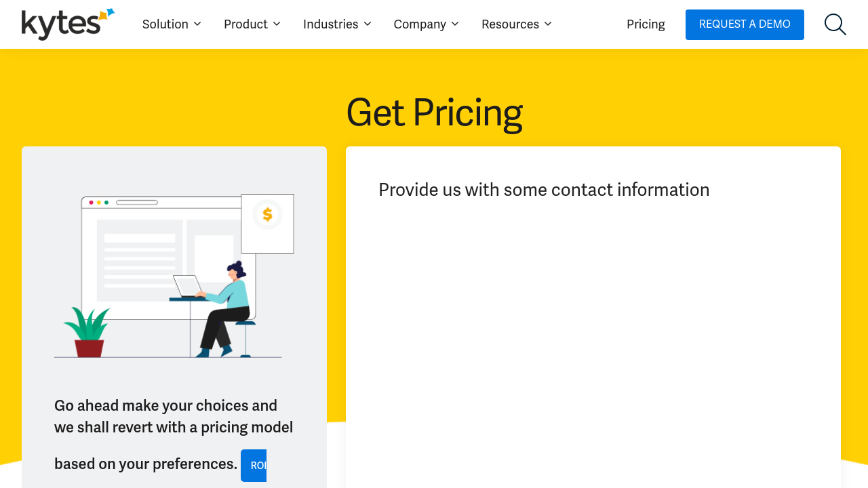
Task: Open the Resources menu
Action: point(510,24)
